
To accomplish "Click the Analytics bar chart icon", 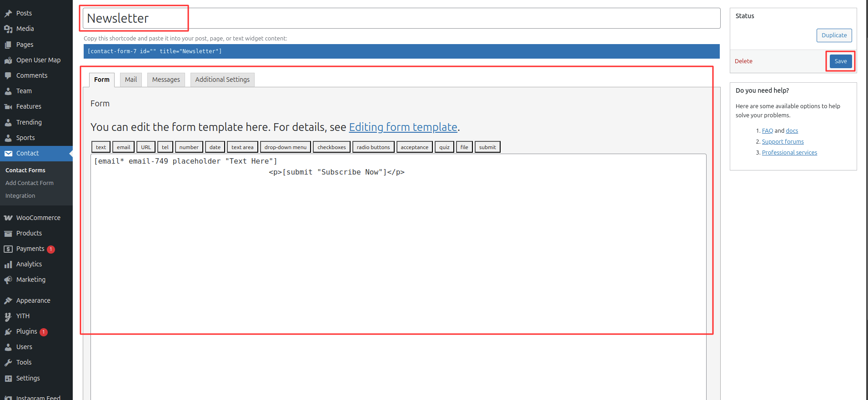I will [x=8, y=264].
